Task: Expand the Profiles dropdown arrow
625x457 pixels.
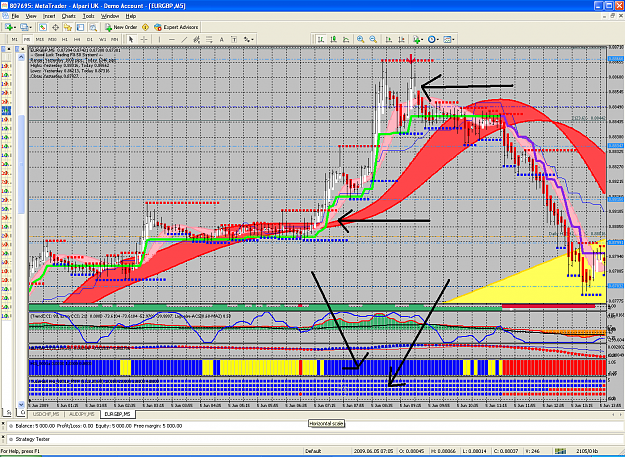Action: [x=31, y=27]
